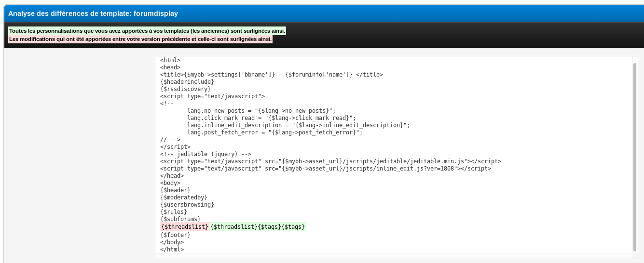Click the {$usersbrowsing} line
Image resolution: width=644 pixels, height=263 pixels.
point(187,205)
